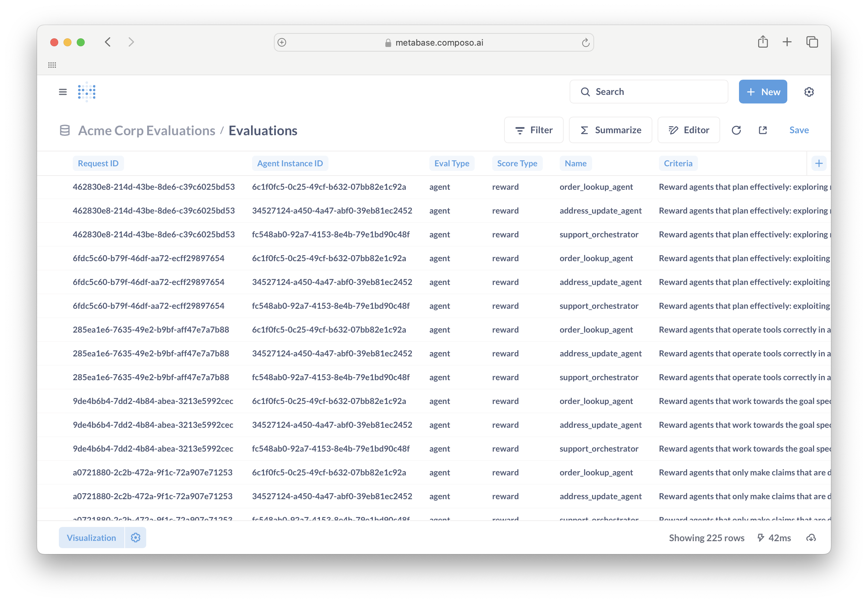Open the Criteria column options

pos(678,163)
